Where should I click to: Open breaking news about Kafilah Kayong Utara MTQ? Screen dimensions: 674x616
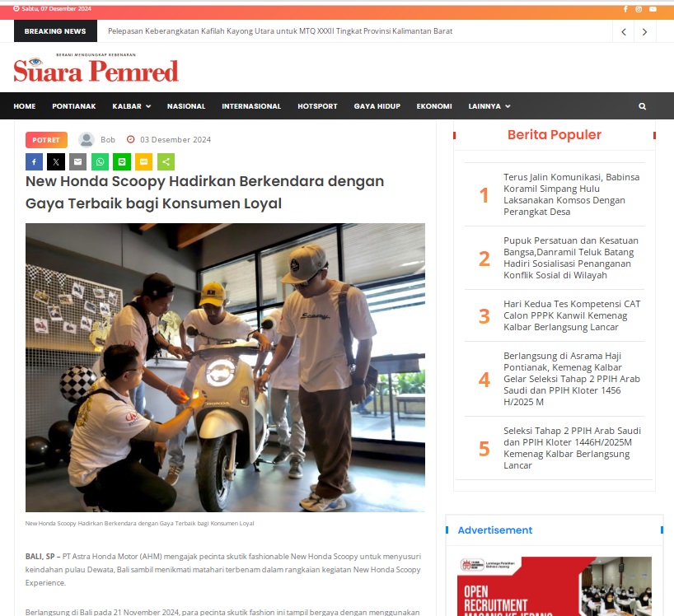click(x=280, y=31)
